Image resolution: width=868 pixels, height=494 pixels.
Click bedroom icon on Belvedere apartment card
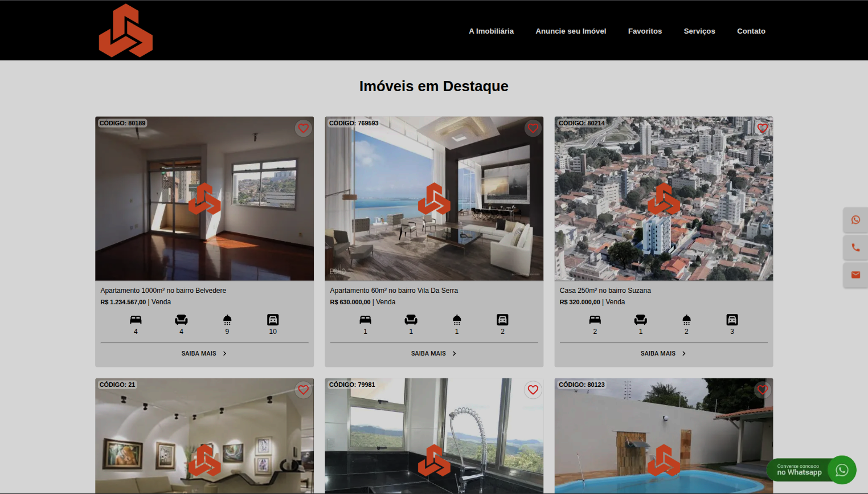(x=136, y=320)
